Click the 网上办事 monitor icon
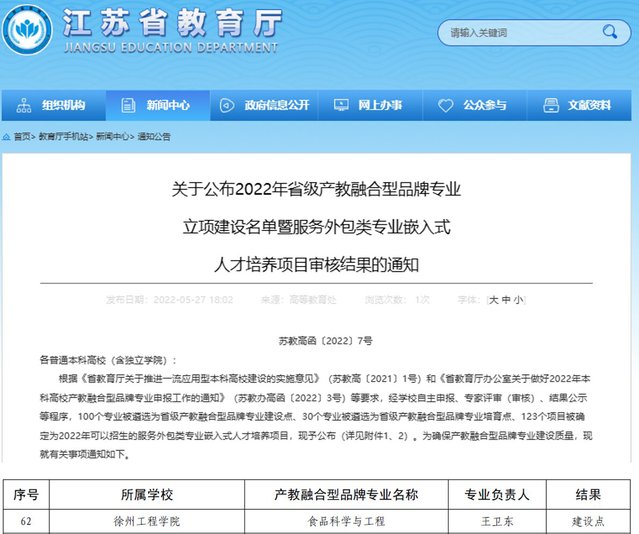Image resolution: width=639 pixels, height=534 pixels. click(341, 105)
